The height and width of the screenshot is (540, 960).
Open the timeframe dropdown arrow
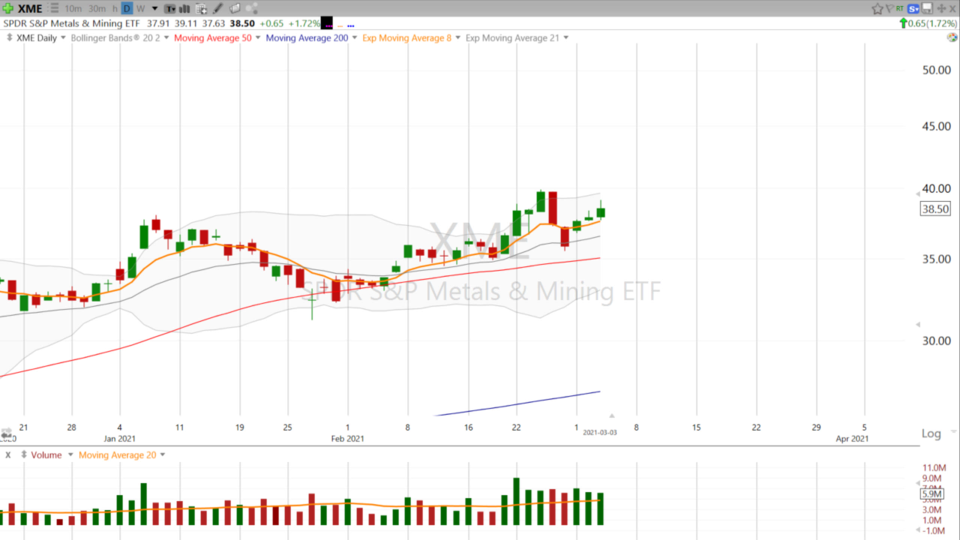point(154,9)
